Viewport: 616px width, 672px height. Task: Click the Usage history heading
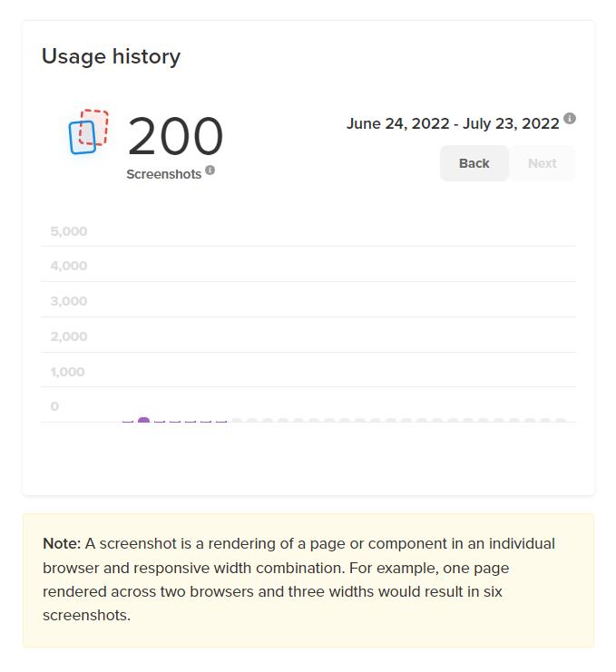pyautogui.click(x=111, y=56)
